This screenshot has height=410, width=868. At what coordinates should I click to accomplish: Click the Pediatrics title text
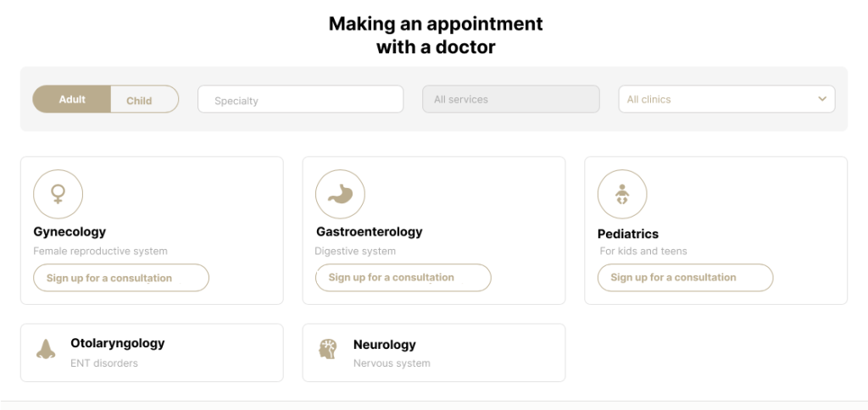pos(628,234)
